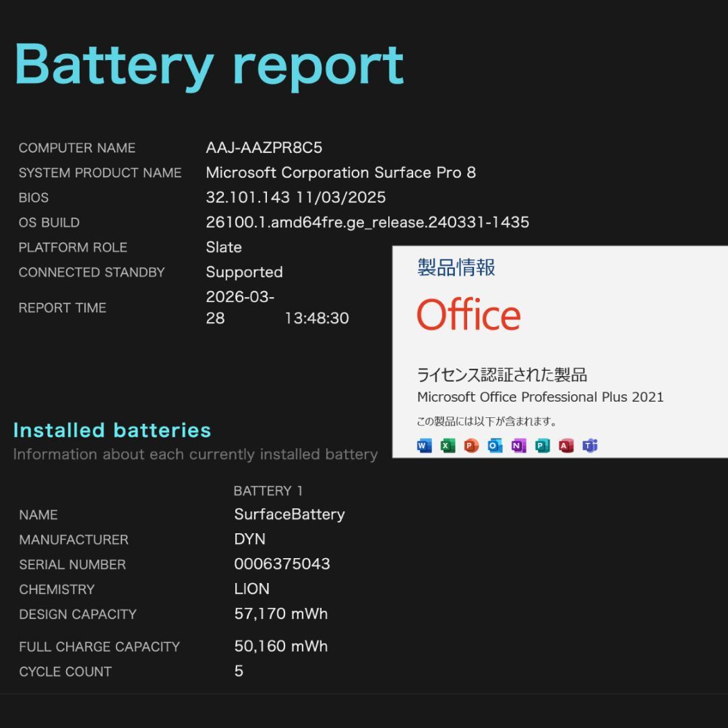This screenshot has height=728, width=728.
Task: Click the Battery report title
Action: click(x=209, y=66)
